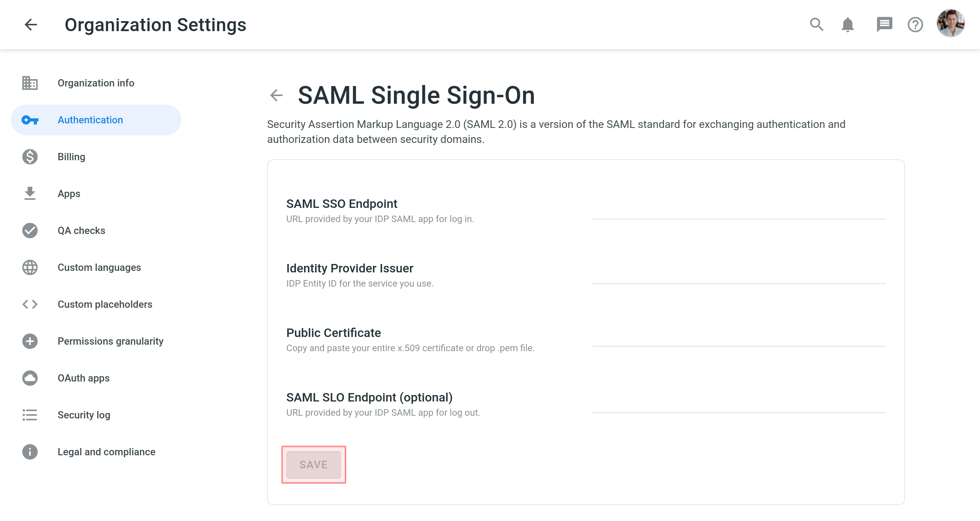Click the QA checks icon

pos(30,230)
